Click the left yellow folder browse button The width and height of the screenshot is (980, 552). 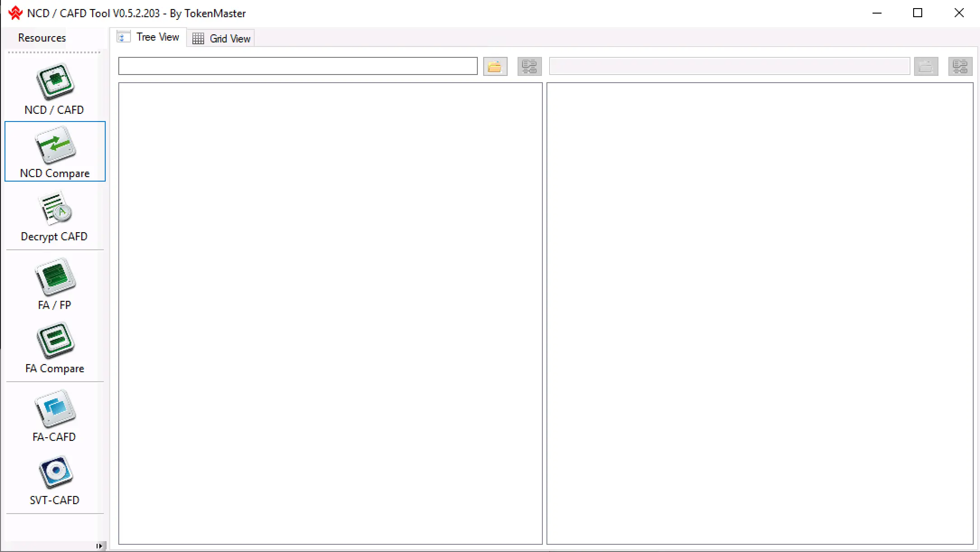pos(495,66)
